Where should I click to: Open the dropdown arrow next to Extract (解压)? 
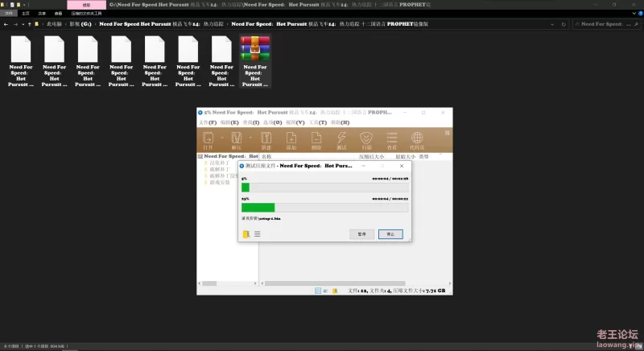click(x=250, y=138)
